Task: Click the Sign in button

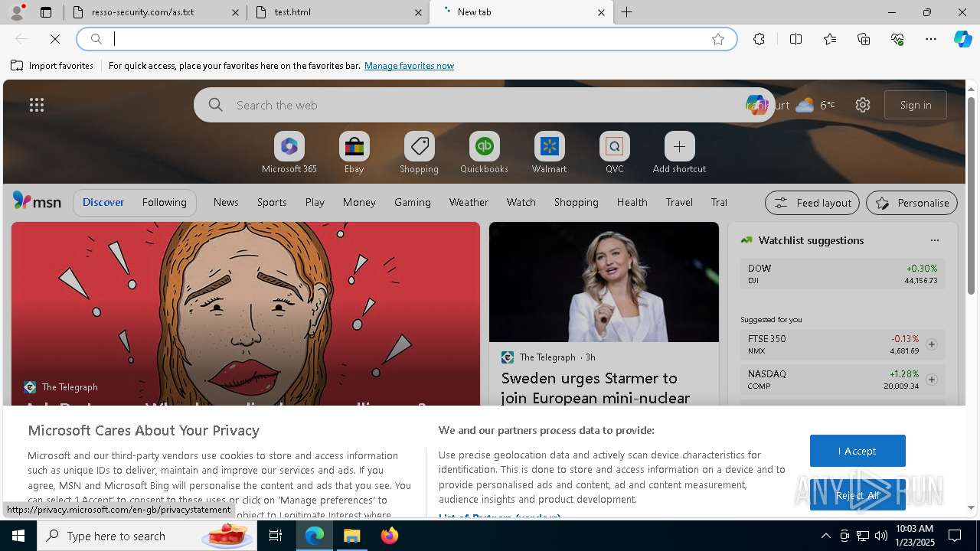Action: coord(916,105)
